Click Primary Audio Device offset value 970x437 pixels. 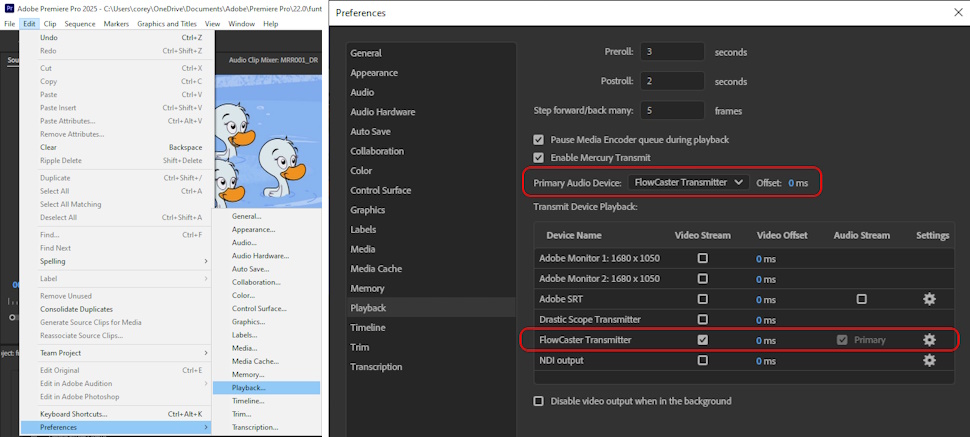click(797, 183)
